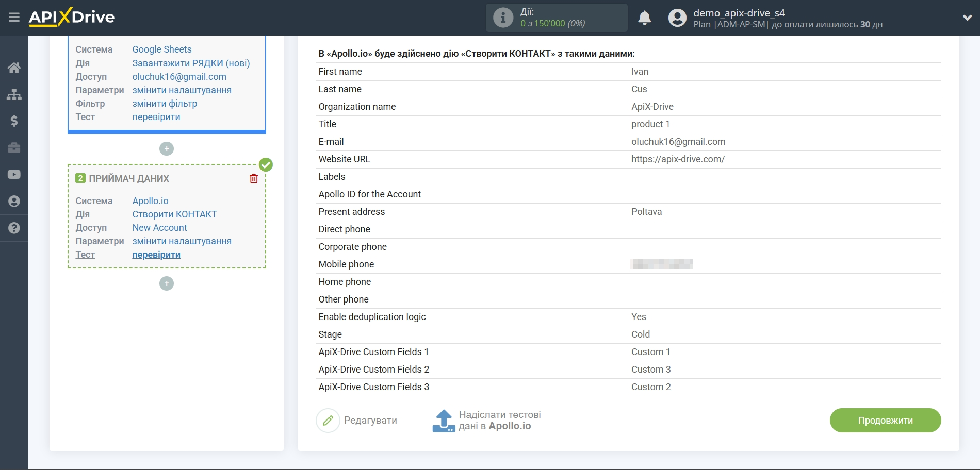
Task: Go to the home dashboard icon
Action: coord(14,68)
